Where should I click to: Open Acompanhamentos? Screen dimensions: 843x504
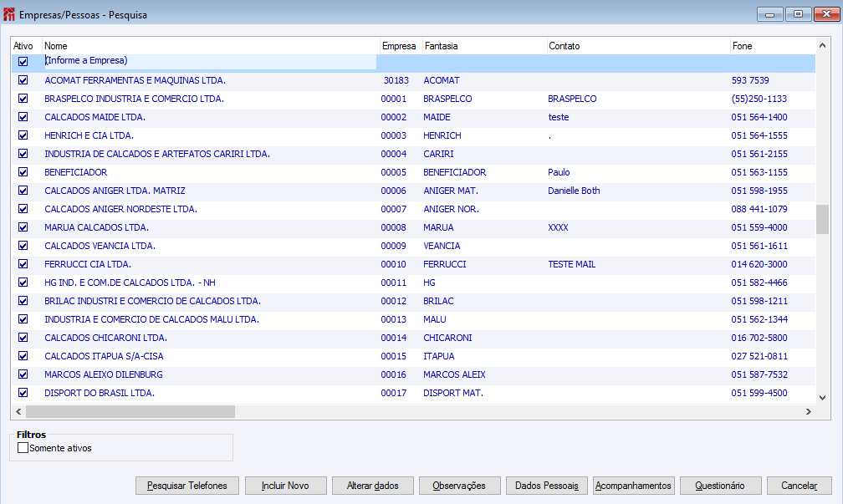pyautogui.click(x=633, y=486)
